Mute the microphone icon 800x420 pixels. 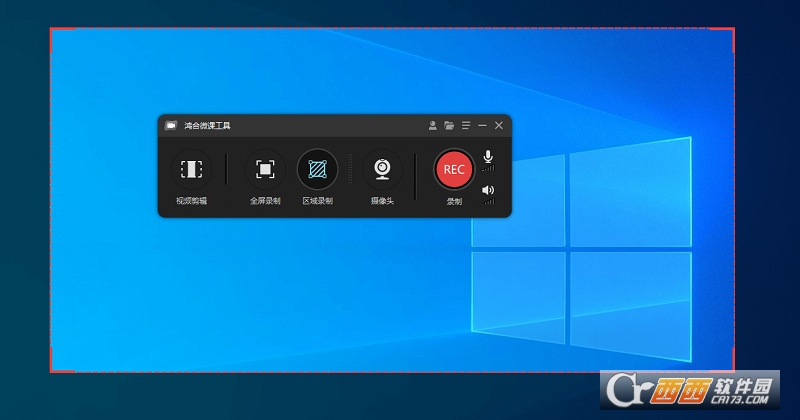[488, 156]
